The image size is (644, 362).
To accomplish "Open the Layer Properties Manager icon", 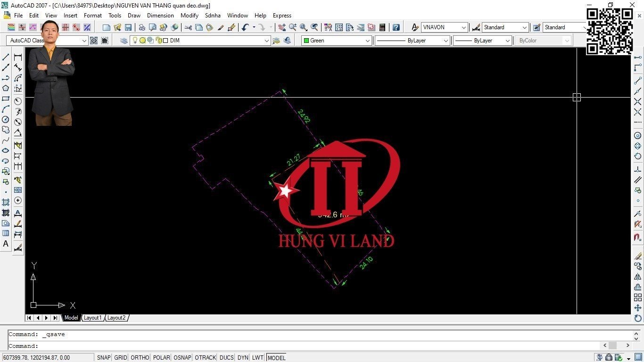I will pos(124,41).
